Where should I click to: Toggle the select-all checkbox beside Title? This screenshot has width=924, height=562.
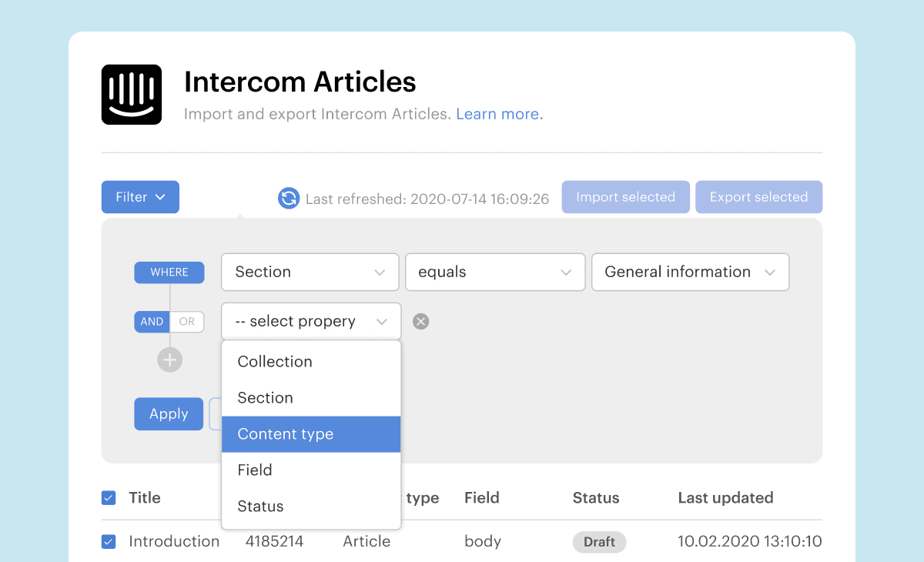(109, 498)
